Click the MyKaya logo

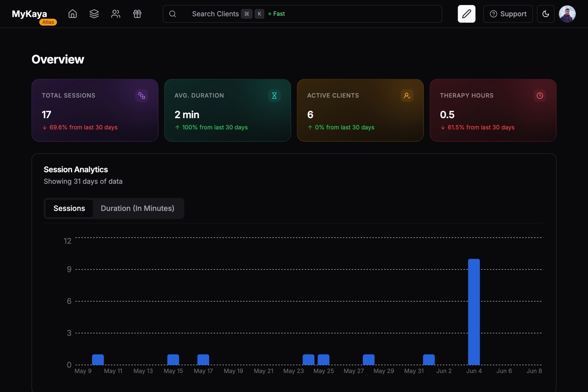[x=29, y=14]
